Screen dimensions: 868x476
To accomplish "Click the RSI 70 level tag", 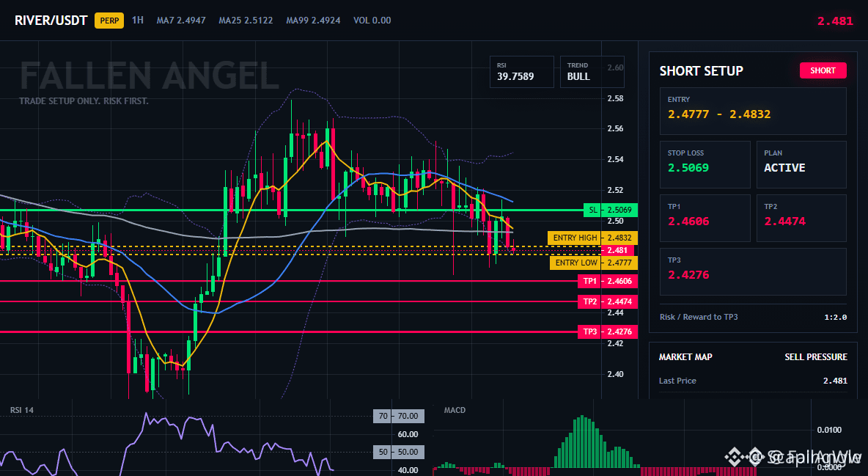I will coord(399,416).
